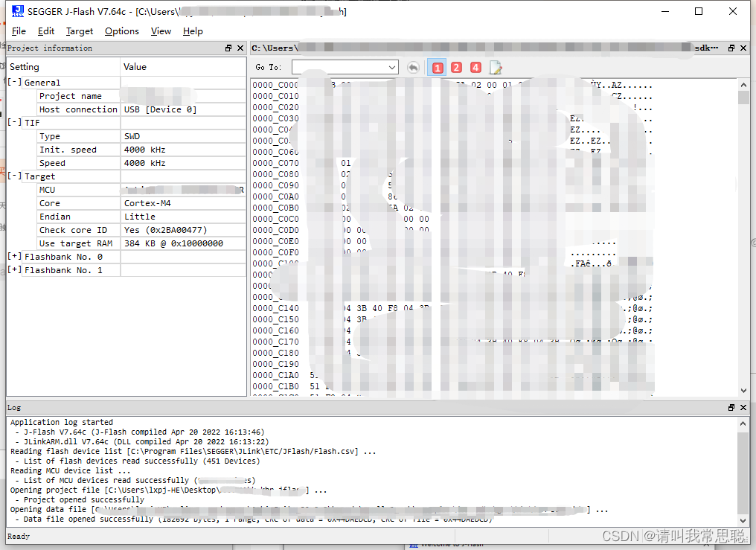Click hex address 0000_C0B0
Image resolution: width=756 pixels, height=550 pixels.
[275, 208]
